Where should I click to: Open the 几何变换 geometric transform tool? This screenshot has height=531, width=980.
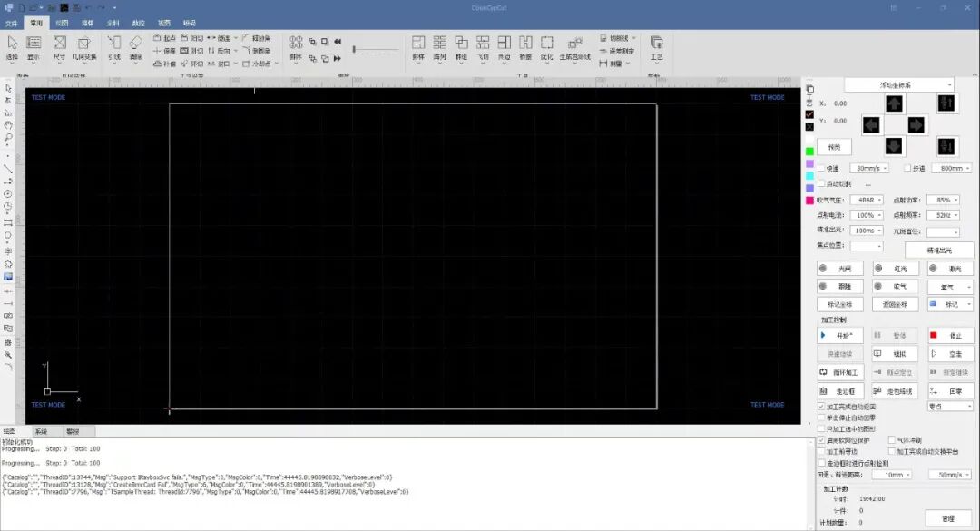83,47
